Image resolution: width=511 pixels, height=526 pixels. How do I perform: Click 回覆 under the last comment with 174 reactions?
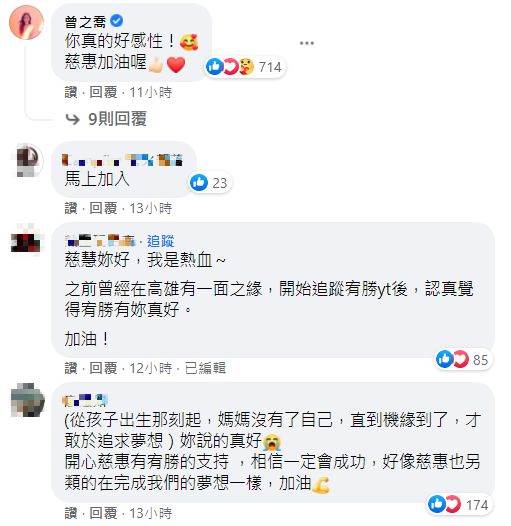click(103, 513)
